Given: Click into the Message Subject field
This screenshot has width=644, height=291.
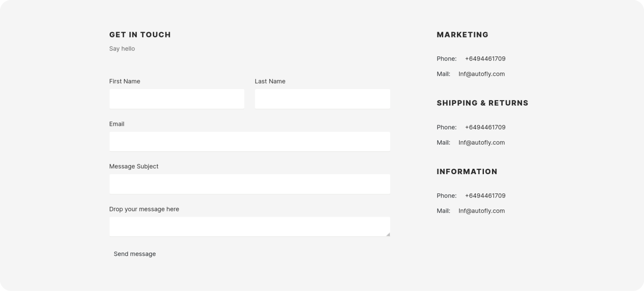Looking at the screenshot, I should 250,184.
